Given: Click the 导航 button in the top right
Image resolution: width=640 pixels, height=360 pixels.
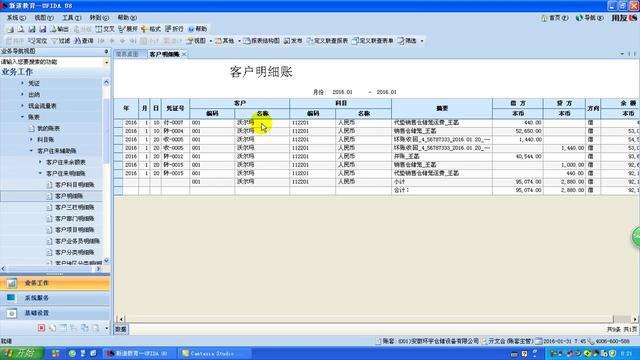Looking at the screenshot, I should click(589, 18).
